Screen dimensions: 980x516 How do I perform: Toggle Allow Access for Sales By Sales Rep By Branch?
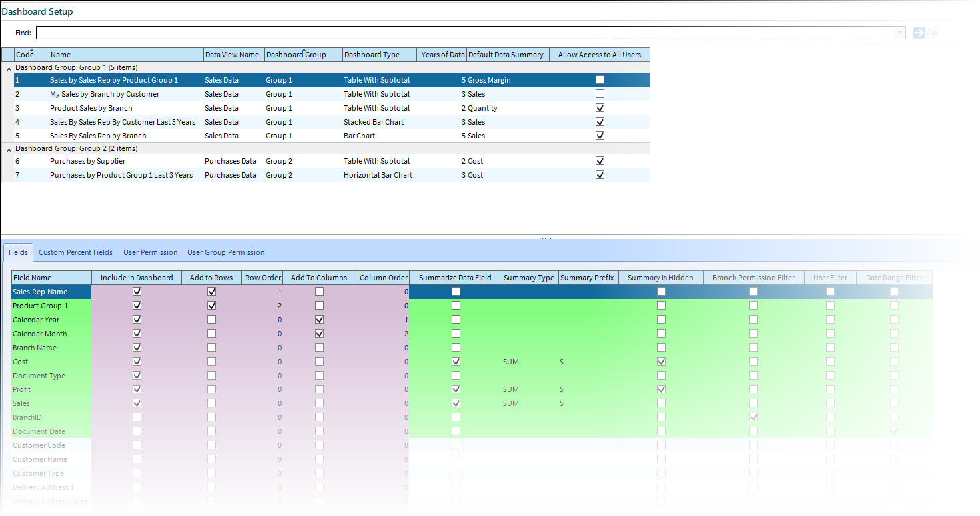[600, 136]
